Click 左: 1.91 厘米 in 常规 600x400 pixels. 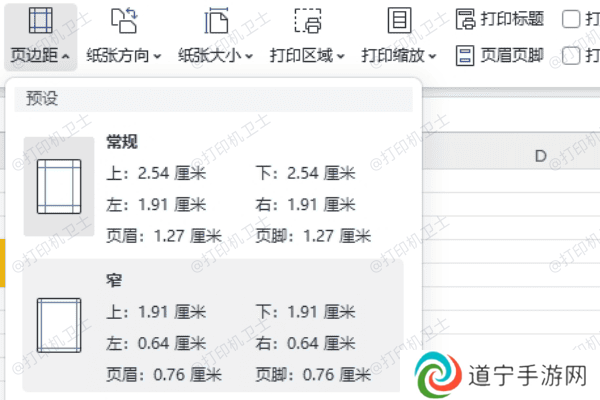tap(156, 204)
